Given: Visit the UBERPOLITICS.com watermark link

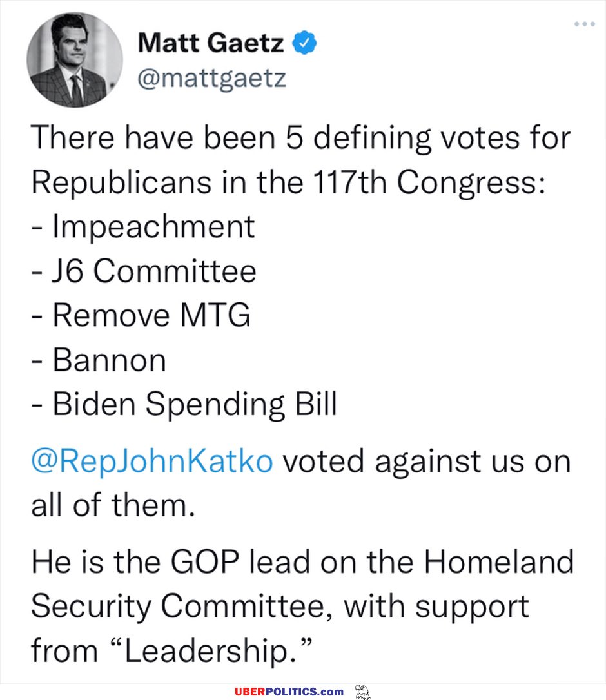Looking at the screenshot, I should 289,692.
